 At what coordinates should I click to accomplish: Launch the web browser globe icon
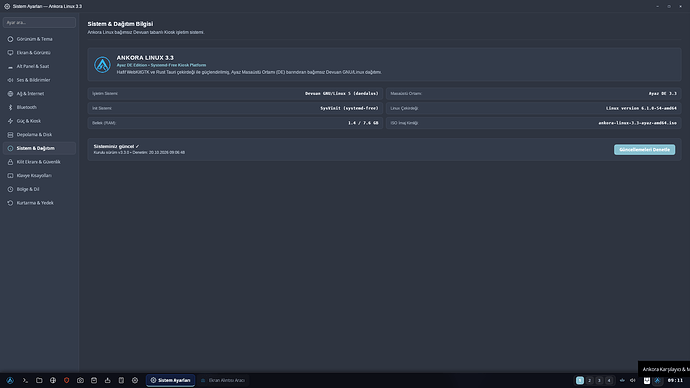pos(53,381)
